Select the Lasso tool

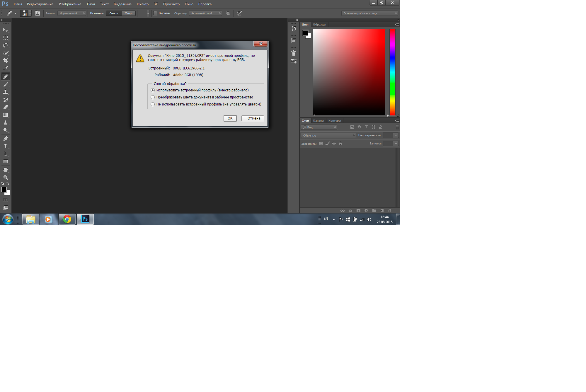[6, 45]
